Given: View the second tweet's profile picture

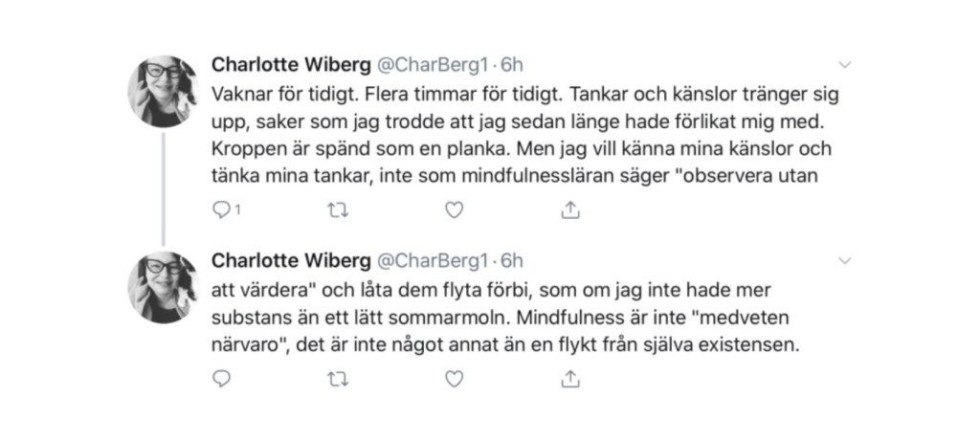Looking at the screenshot, I should pos(164,287).
